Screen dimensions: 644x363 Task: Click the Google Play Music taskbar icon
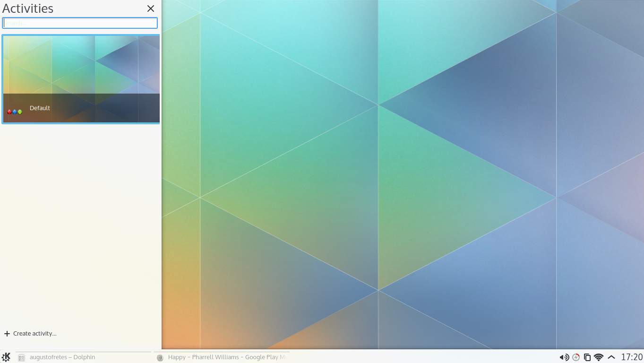pyautogui.click(x=160, y=358)
